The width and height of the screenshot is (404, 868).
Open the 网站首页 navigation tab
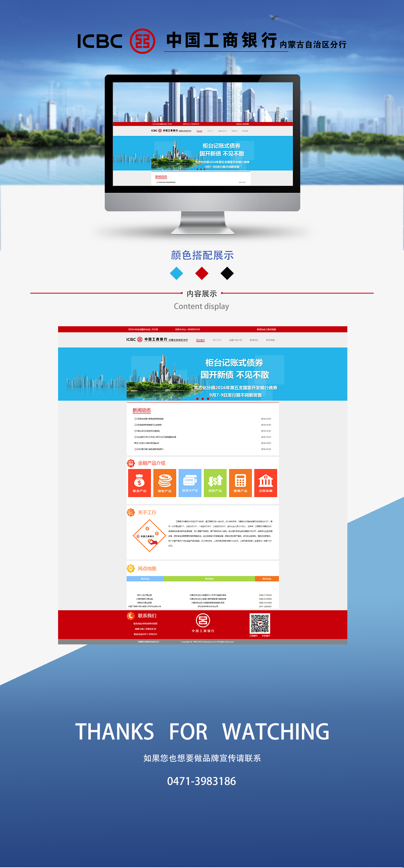200,340
